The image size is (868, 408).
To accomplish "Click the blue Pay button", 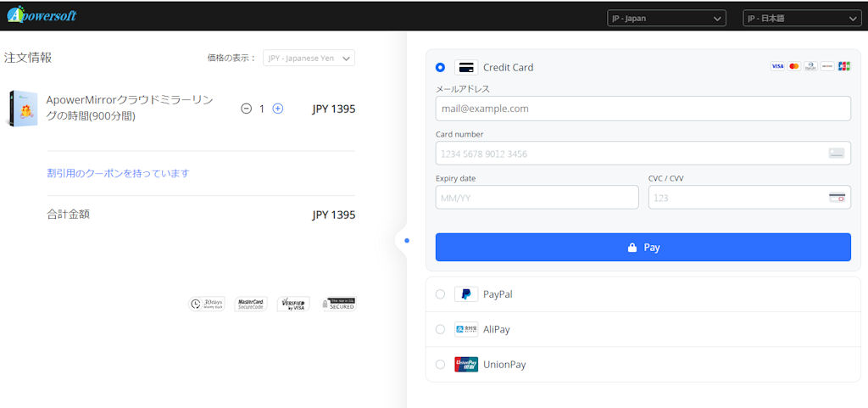I will point(643,247).
